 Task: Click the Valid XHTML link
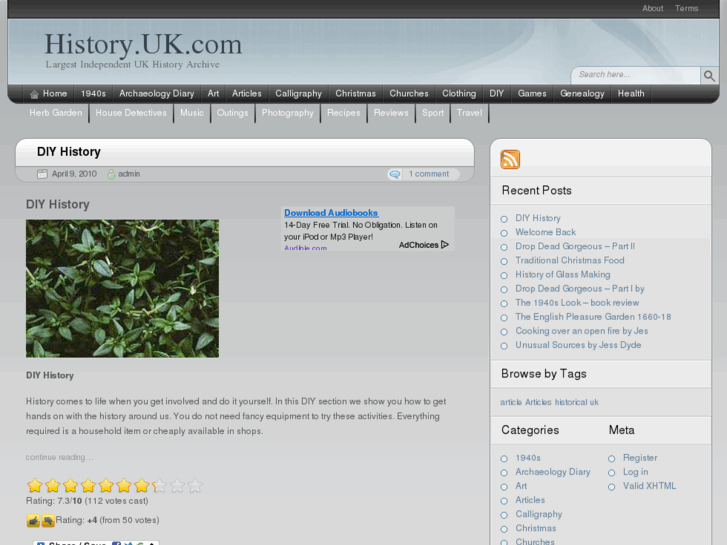click(x=649, y=486)
